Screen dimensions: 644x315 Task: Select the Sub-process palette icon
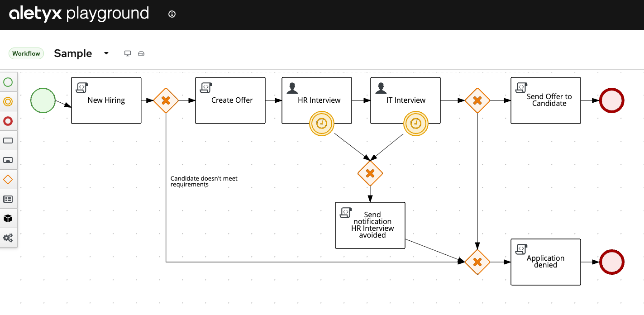[8, 160]
